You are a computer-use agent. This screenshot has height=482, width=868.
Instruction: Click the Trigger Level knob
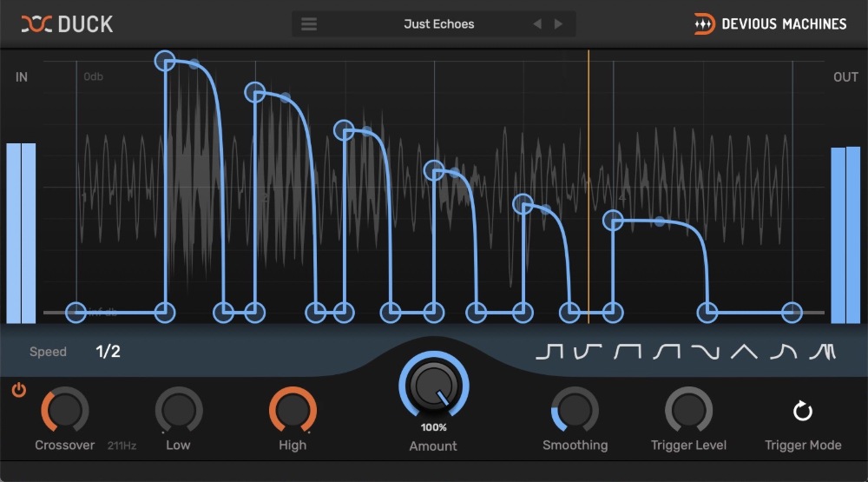(688, 410)
